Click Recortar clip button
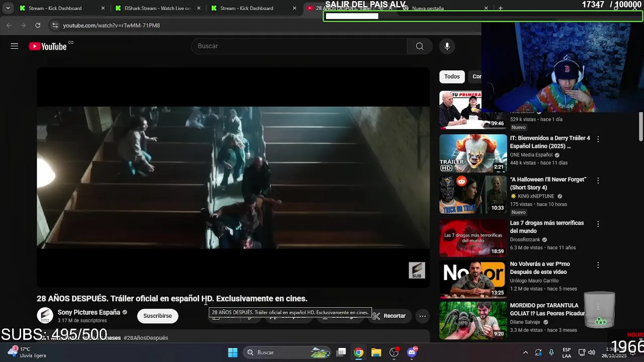The height and width of the screenshot is (362, 644). [x=389, y=316]
